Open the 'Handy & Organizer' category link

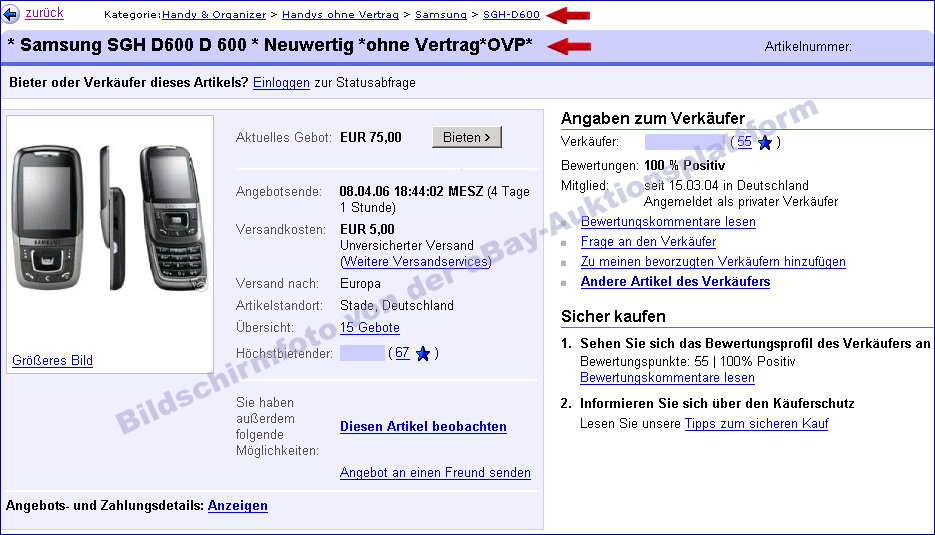click(x=214, y=14)
